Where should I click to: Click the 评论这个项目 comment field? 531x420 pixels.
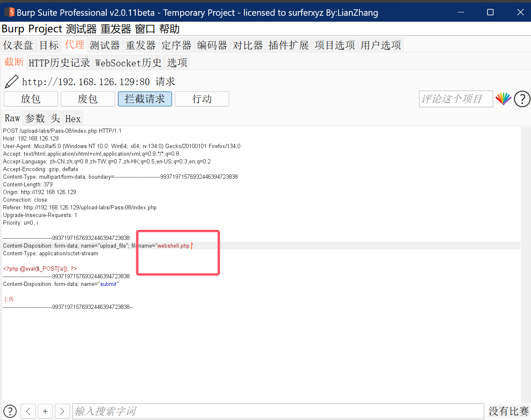click(456, 99)
